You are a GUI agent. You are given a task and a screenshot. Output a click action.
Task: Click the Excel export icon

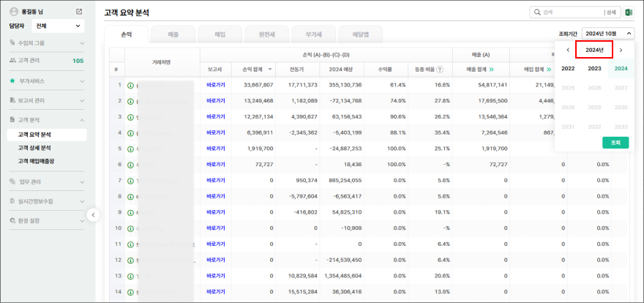point(629,12)
